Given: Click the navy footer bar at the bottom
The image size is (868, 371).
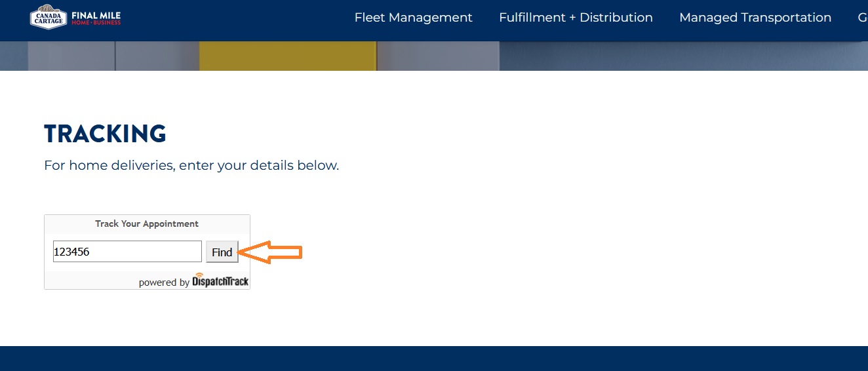Looking at the screenshot, I should pos(434,359).
